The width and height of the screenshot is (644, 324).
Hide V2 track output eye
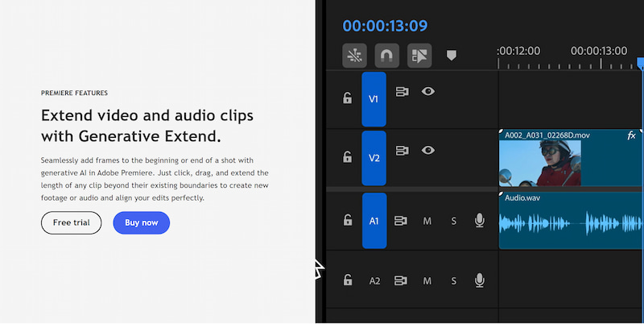428,150
